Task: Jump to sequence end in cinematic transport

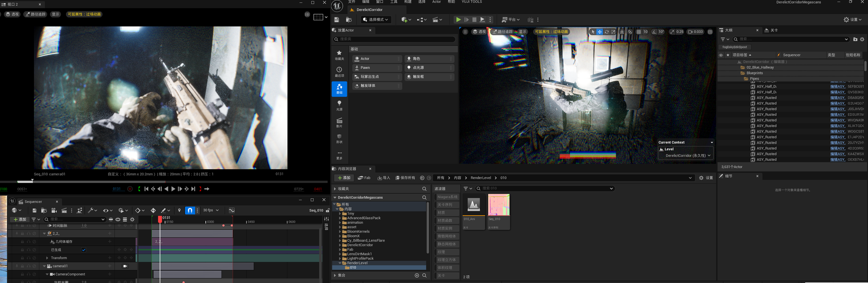Action: tap(193, 189)
